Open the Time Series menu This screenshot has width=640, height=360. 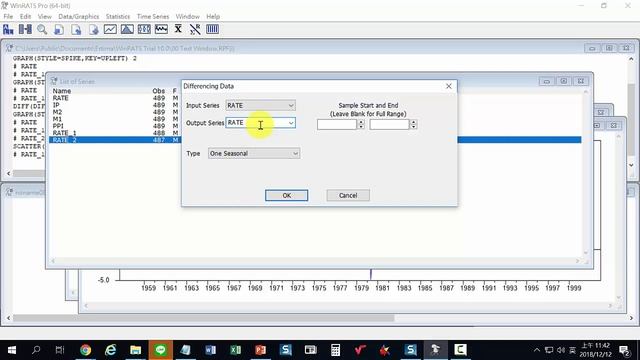pos(153,16)
